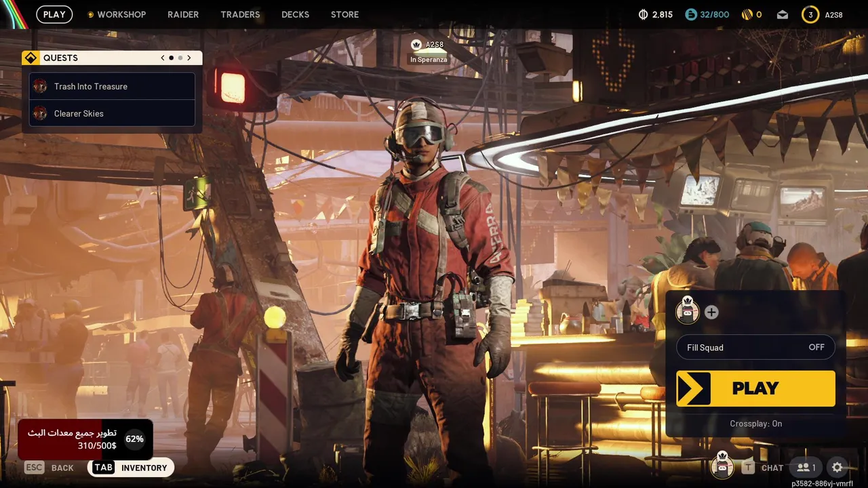The width and height of the screenshot is (868, 488).
Task: Click the Trash Into Treasure quest portrait
Action: pos(40,86)
